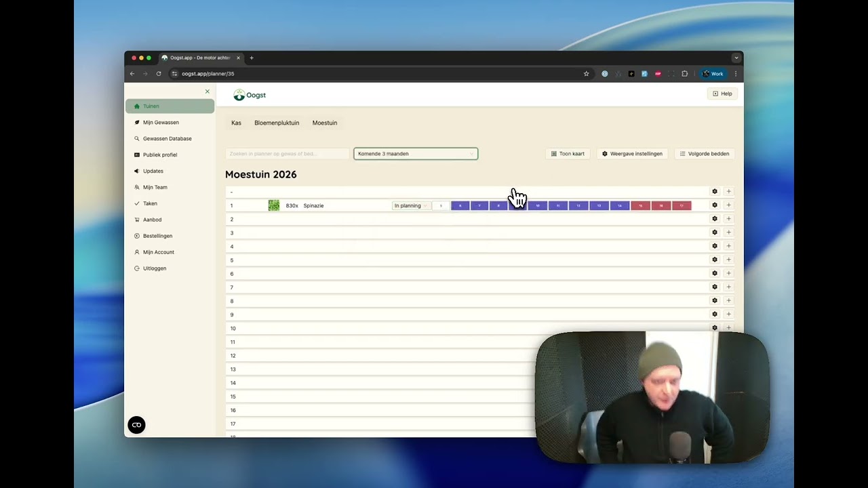This screenshot has height=488, width=868.
Task: Select week 12 cell in Spinazie timeline
Action: click(x=578, y=205)
